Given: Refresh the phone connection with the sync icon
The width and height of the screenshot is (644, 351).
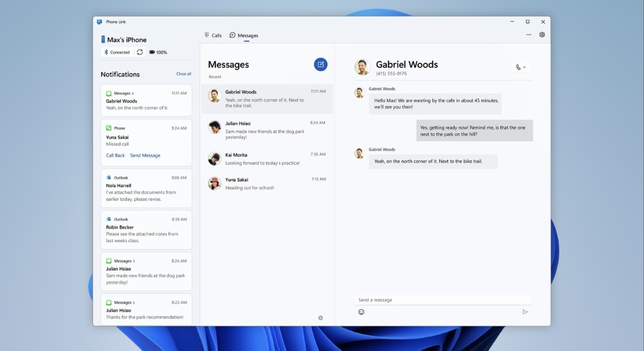Looking at the screenshot, I should click(x=140, y=52).
